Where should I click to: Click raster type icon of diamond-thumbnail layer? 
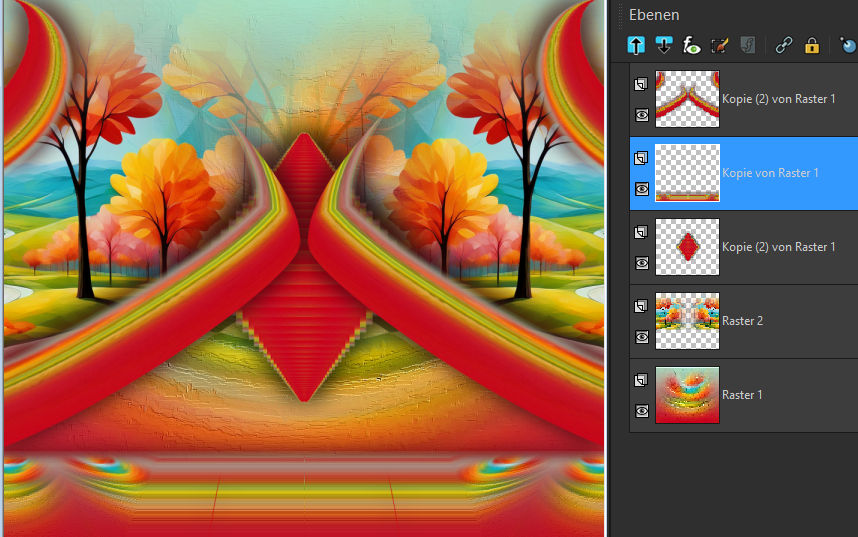[641, 232]
